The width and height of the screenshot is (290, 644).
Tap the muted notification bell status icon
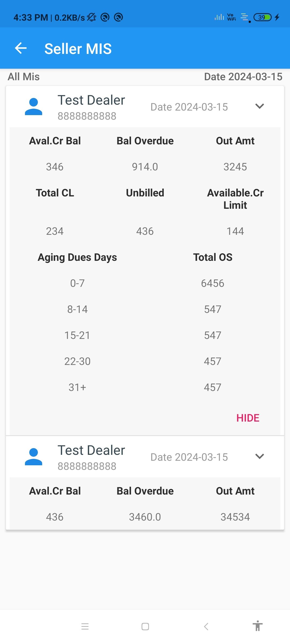tap(92, 17)
